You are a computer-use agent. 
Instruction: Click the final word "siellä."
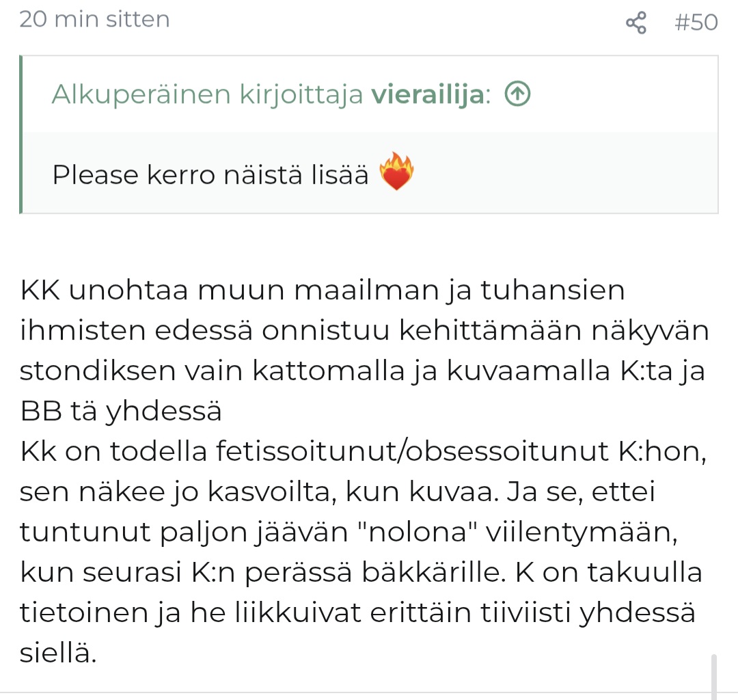58,654
